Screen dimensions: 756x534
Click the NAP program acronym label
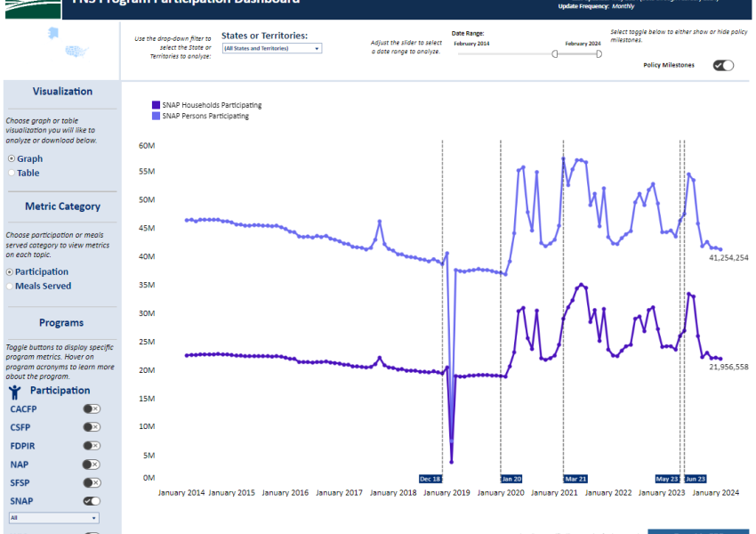20,465
